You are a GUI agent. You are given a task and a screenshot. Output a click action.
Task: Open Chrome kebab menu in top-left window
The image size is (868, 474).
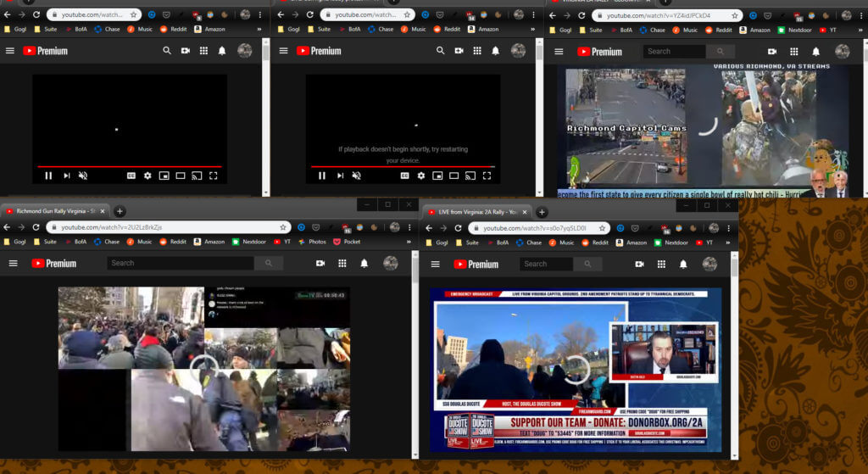(x=259, y=15)
